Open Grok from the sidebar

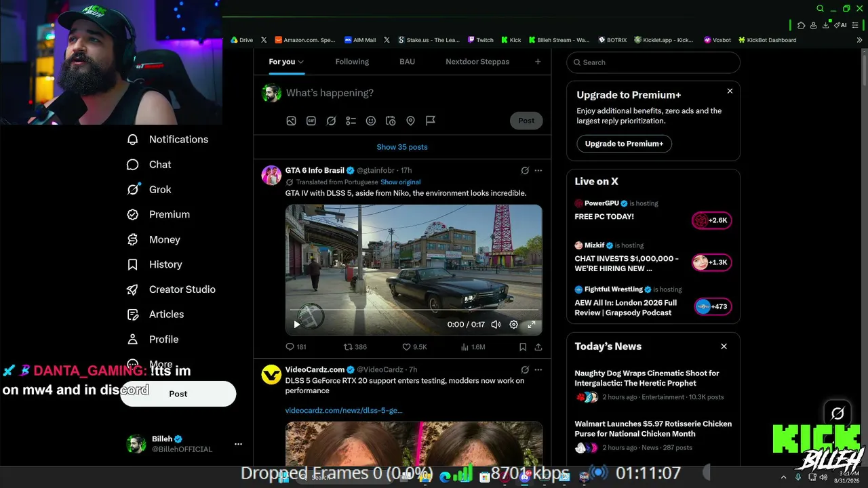point(149,190)
